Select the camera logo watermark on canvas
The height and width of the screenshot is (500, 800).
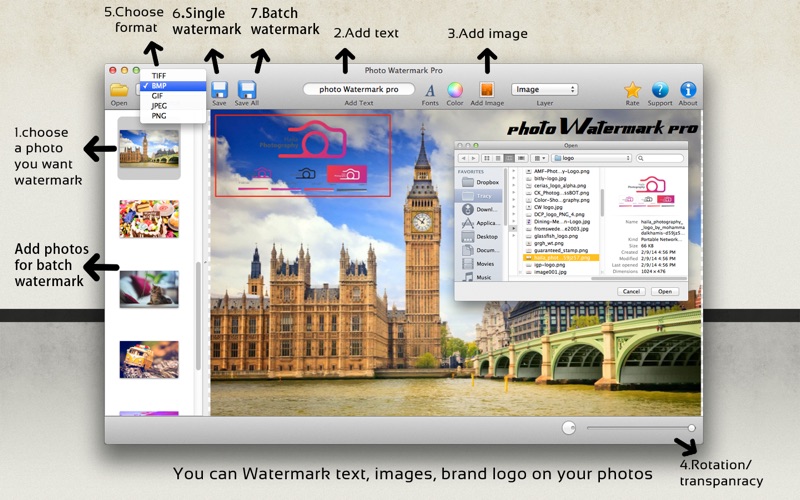pos(303,156)
